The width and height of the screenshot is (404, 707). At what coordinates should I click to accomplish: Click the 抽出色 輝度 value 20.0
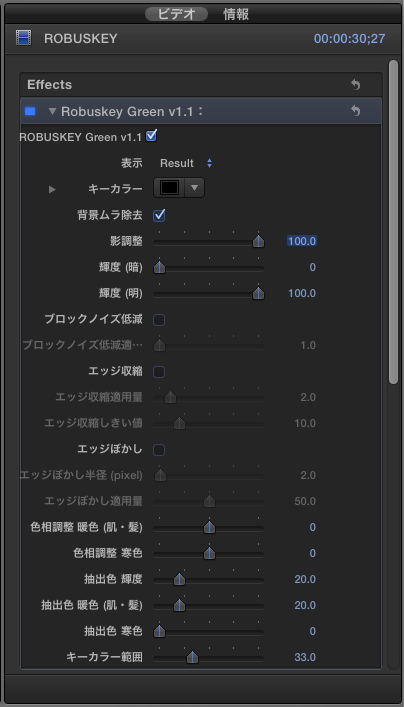tap(305, 579)
